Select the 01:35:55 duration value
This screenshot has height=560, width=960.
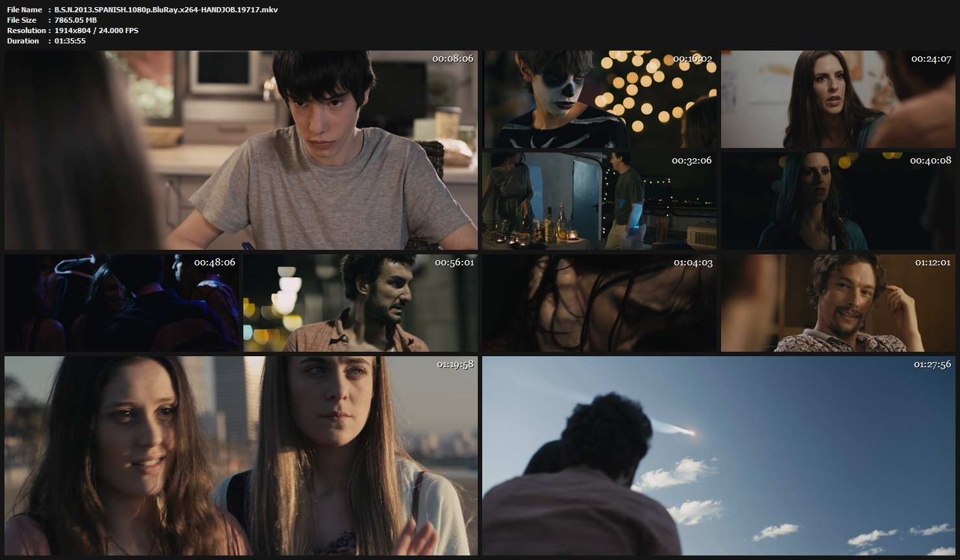(x=70, y=41)
